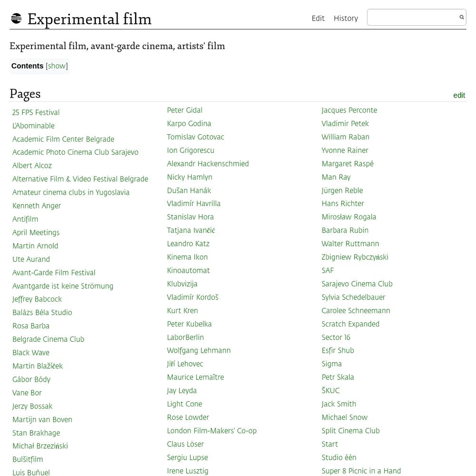Open the April Meetings page
476x476 pixels.
click(x=36, y=233)
